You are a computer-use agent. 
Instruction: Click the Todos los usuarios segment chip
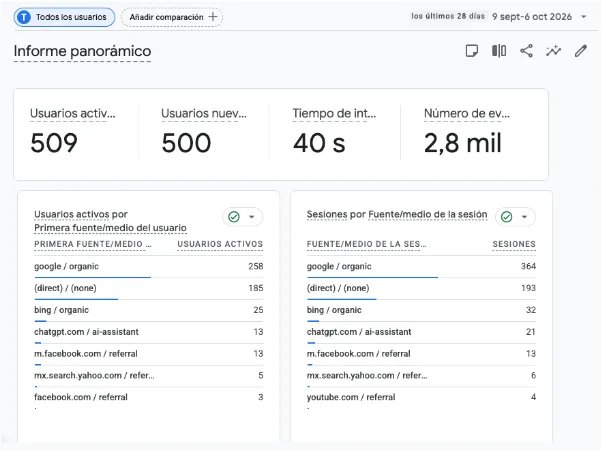[x=64, y=17]
